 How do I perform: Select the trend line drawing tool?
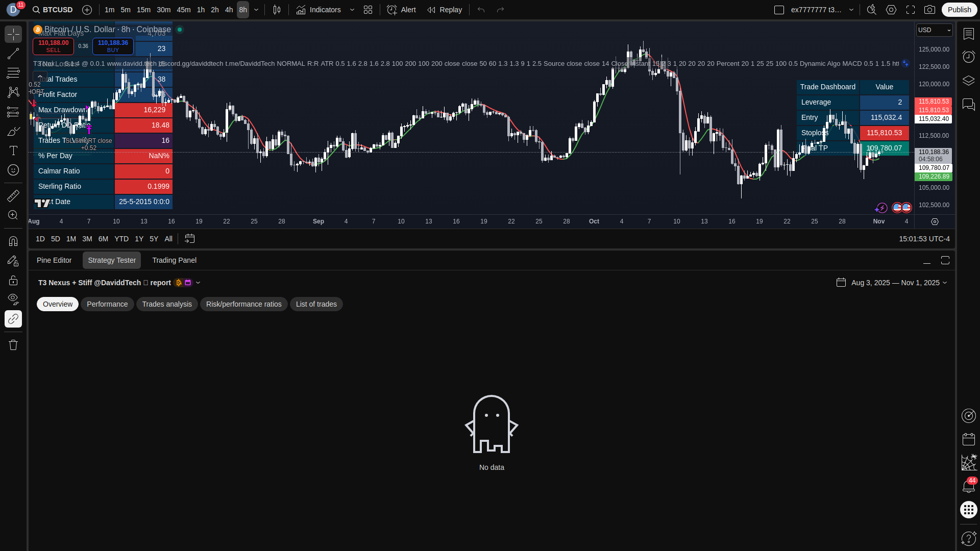click(x=13, y=54)
